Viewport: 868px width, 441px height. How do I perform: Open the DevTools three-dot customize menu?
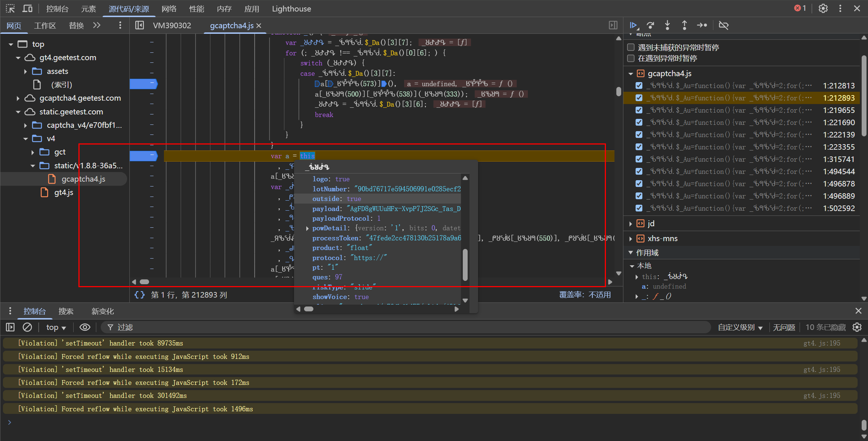click(x=840, y=9)
